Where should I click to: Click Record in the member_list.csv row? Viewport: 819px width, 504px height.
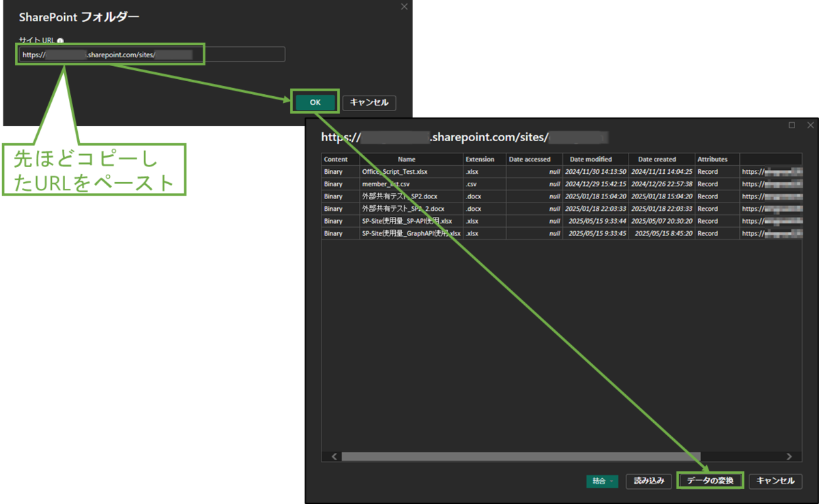[x=717, y=184]
